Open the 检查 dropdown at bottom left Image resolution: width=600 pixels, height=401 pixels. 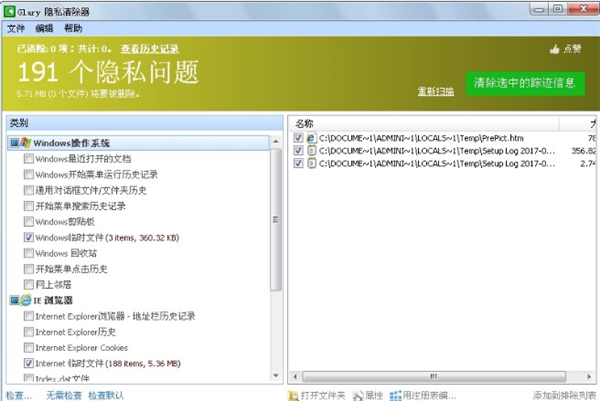(18, 395)
